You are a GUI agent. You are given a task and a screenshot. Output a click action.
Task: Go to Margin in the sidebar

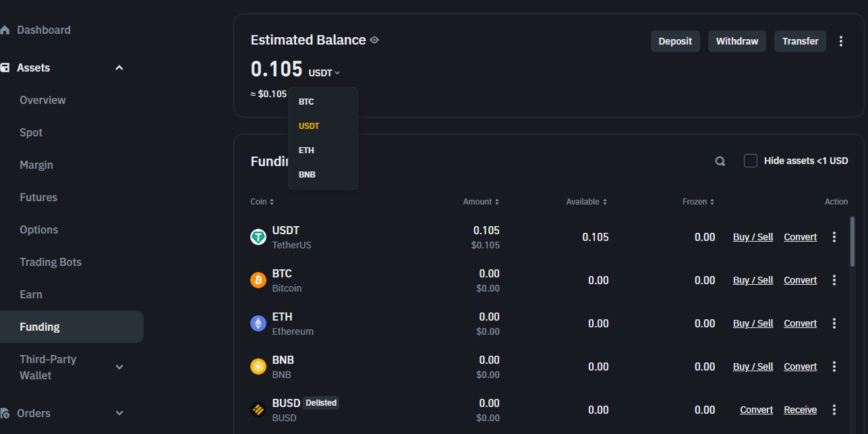[36, 165]
